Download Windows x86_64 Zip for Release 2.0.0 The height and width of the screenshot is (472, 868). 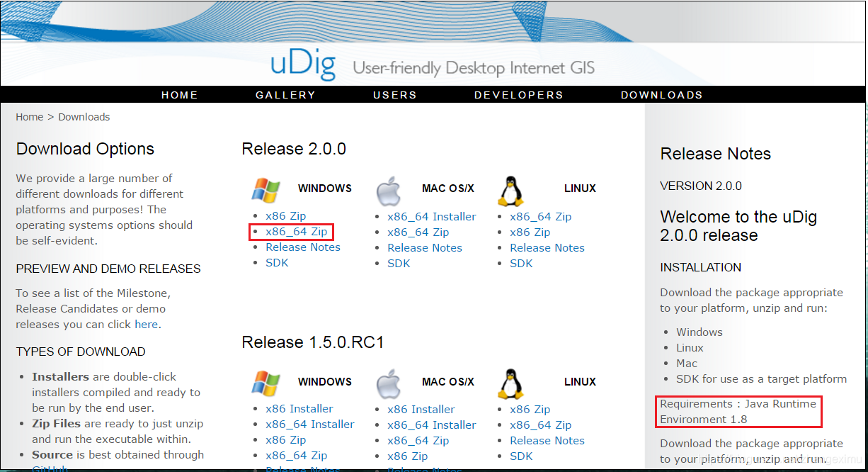(297, 232)
